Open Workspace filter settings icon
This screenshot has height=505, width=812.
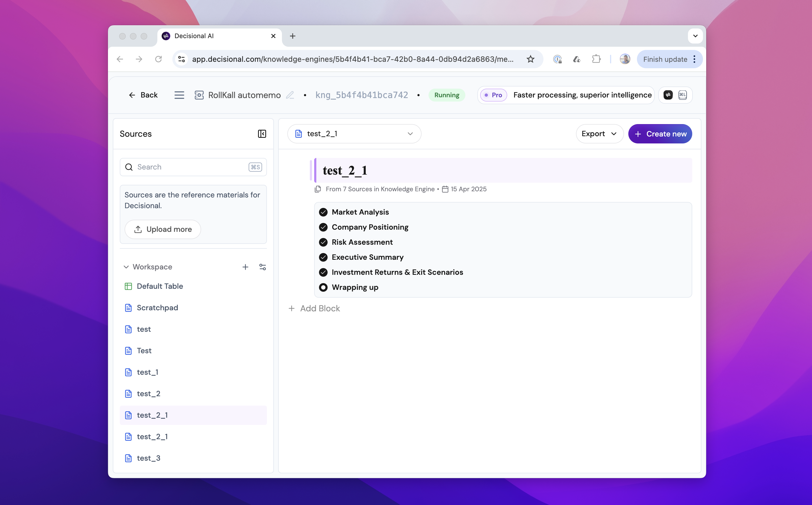tap(262, 267)
